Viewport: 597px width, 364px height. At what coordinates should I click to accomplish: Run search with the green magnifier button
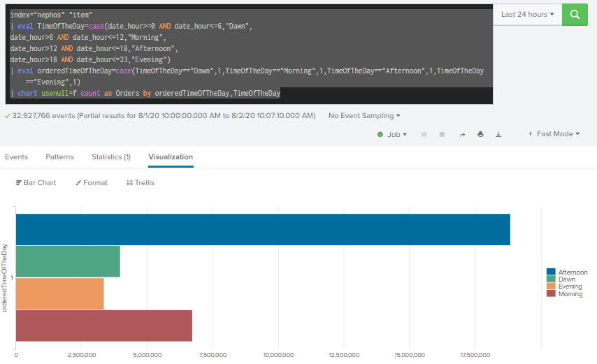[575, 14]
